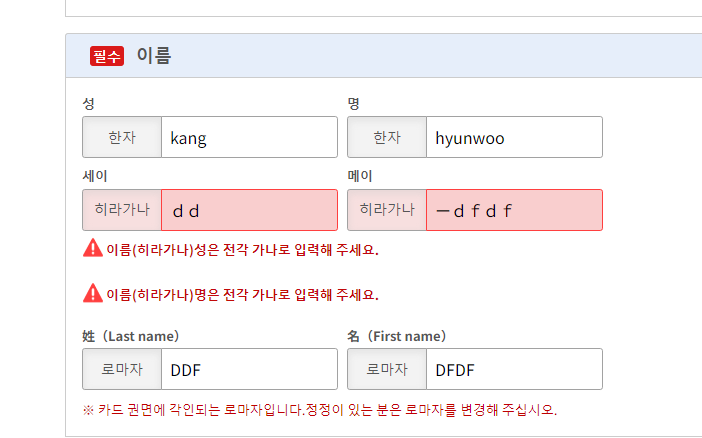Image resolution: width=702 pixels, height=438 pixels.
Task: Click the 姓 (Last name) field label
Action: click(x=130, y=336)
